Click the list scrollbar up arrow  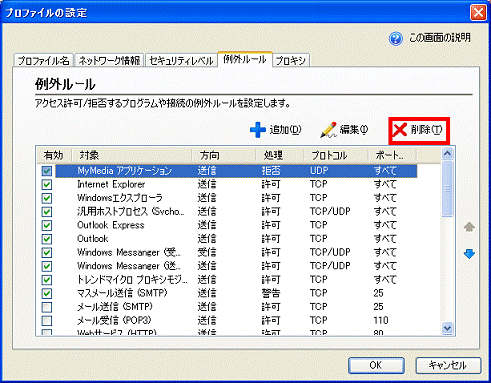447,154
